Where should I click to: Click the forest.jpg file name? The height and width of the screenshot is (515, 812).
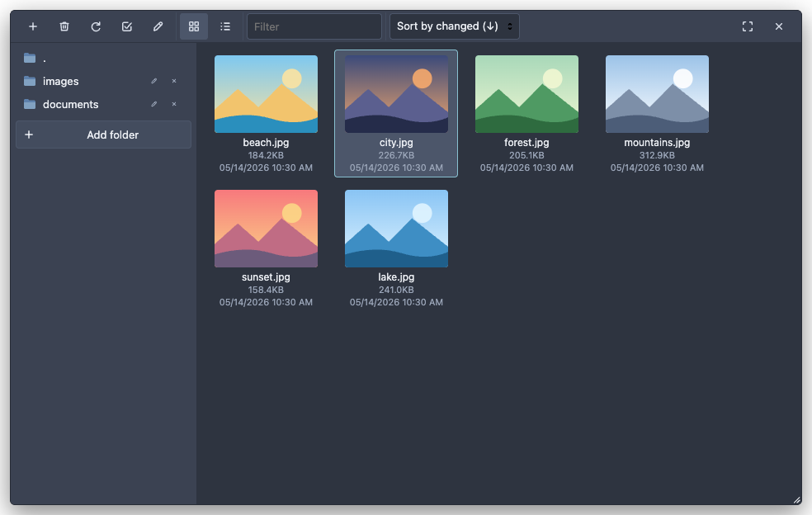(526, 143)
